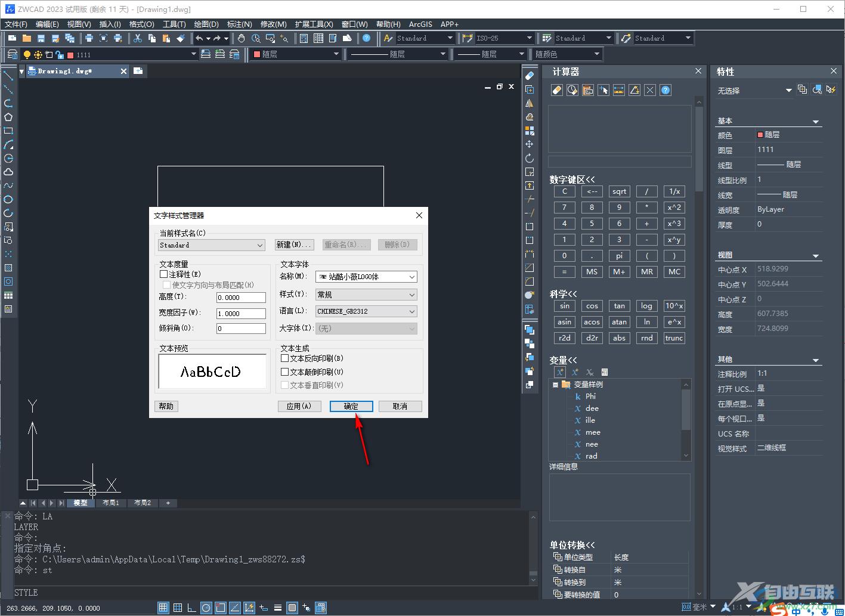Select the Move tool in modify toolbar

point(529,144)
